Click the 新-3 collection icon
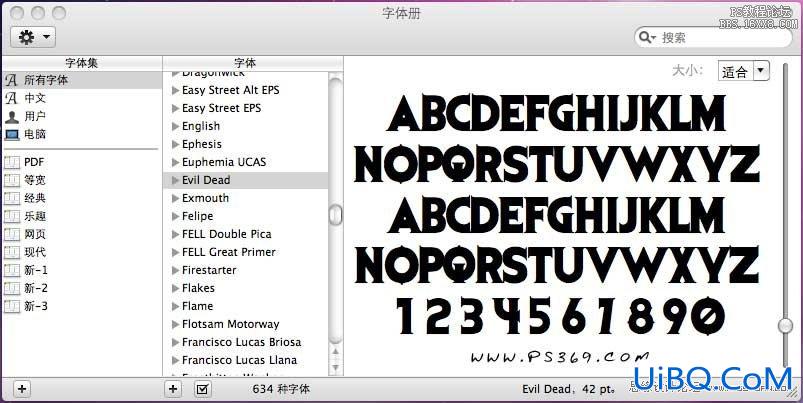The width and height of the screenshot is (803, 403). (11, 306)
